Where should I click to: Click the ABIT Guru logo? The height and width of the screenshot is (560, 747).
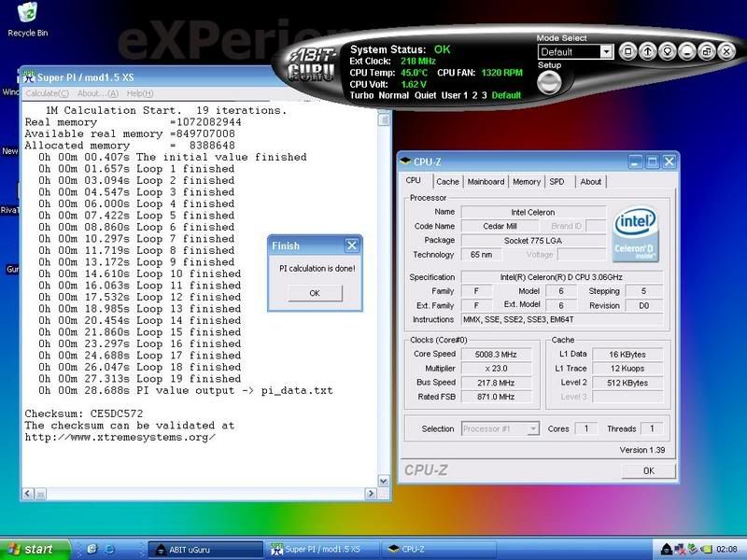click(312, 64)
